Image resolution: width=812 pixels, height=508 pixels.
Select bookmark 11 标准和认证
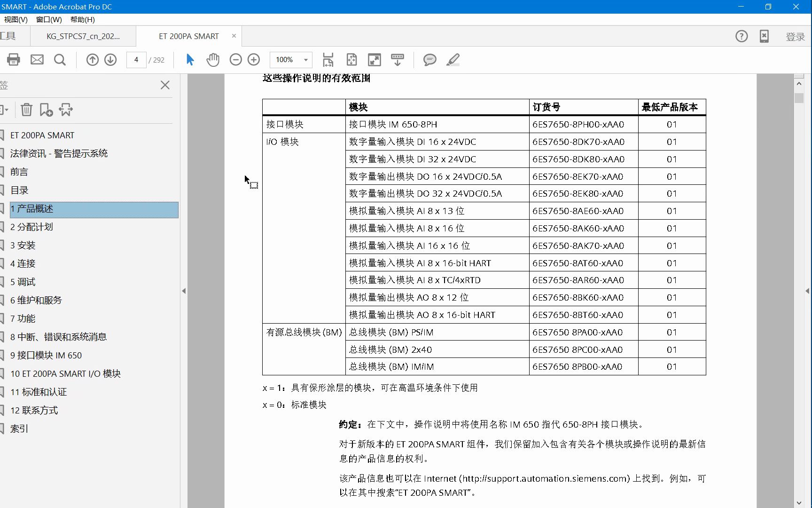click(39, 392)
